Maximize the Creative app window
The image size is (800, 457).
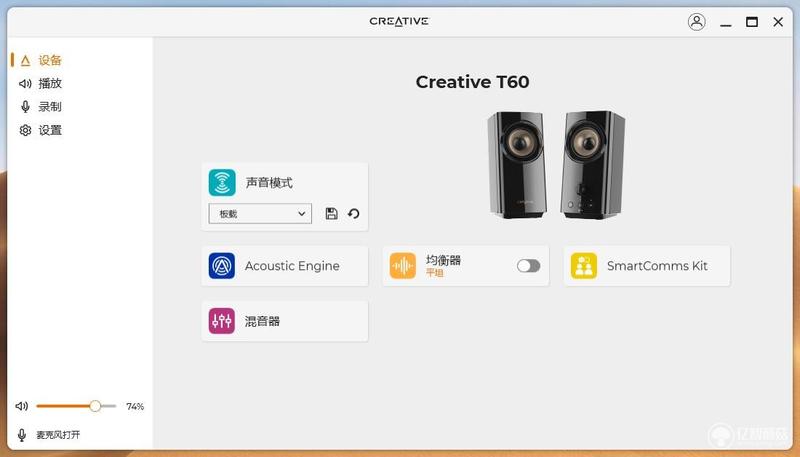[752, 22]
